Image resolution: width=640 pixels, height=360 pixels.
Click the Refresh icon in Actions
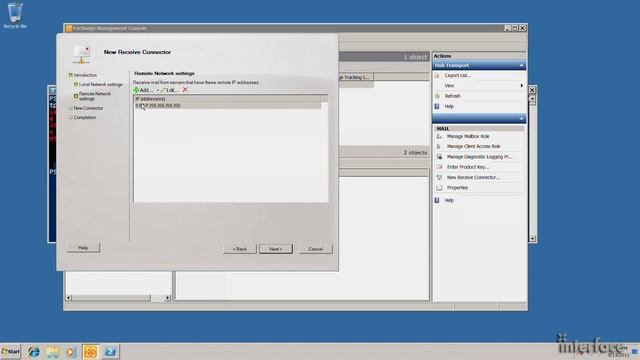[x=437, y=96]
